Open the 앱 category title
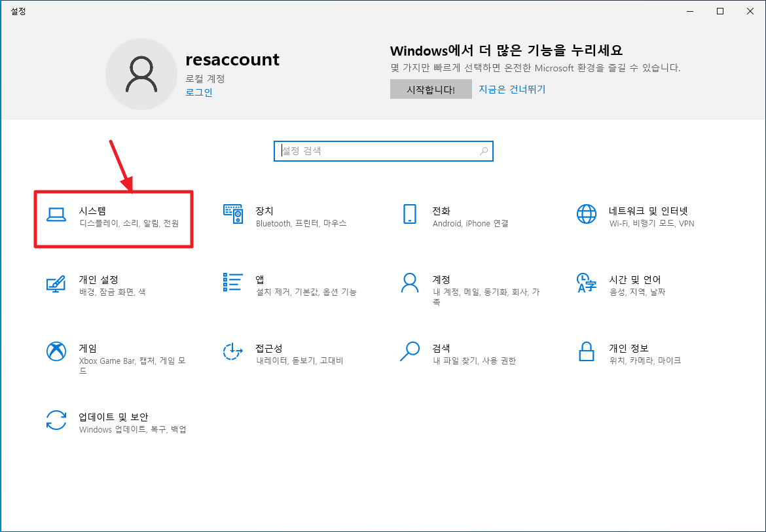The height and width of the screenshot is (532, 766). (x=260, y=279)
